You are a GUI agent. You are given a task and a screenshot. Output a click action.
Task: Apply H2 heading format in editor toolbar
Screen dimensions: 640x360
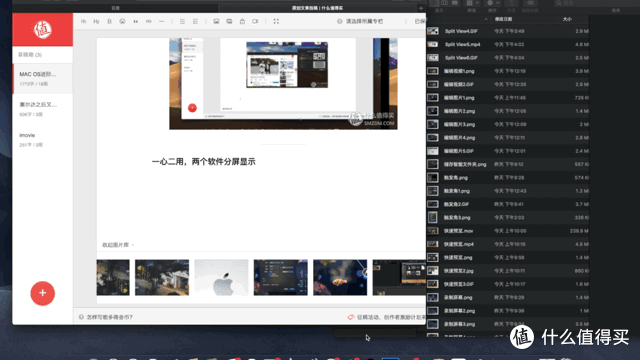96,21
